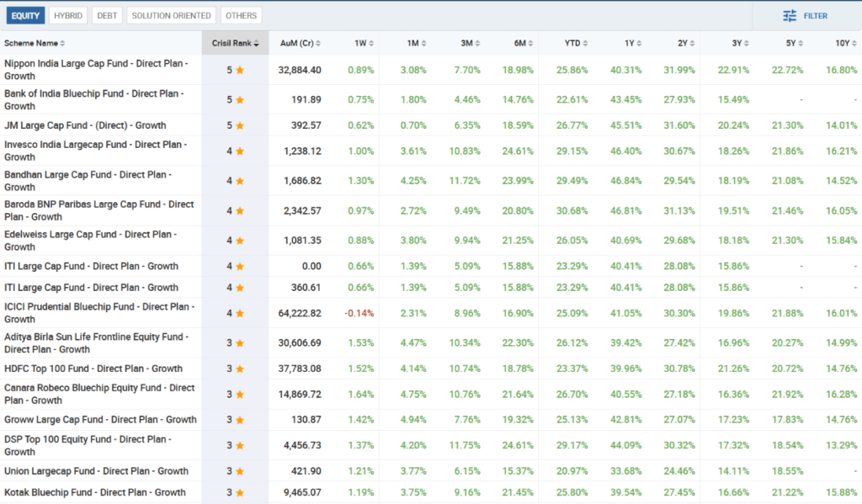Select 3M return 11.75% for DSP Top 100
862x504 pixels.
click(x=465, y=445)
